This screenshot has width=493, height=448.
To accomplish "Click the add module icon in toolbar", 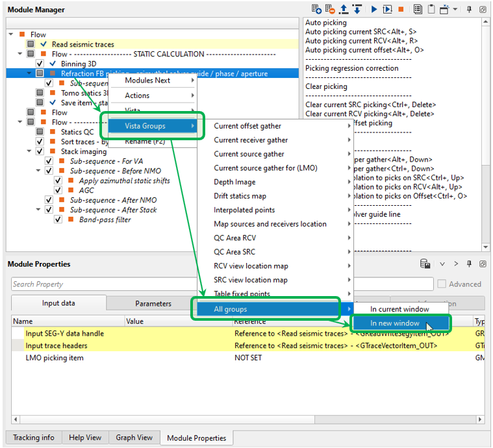I will [316, 9].
